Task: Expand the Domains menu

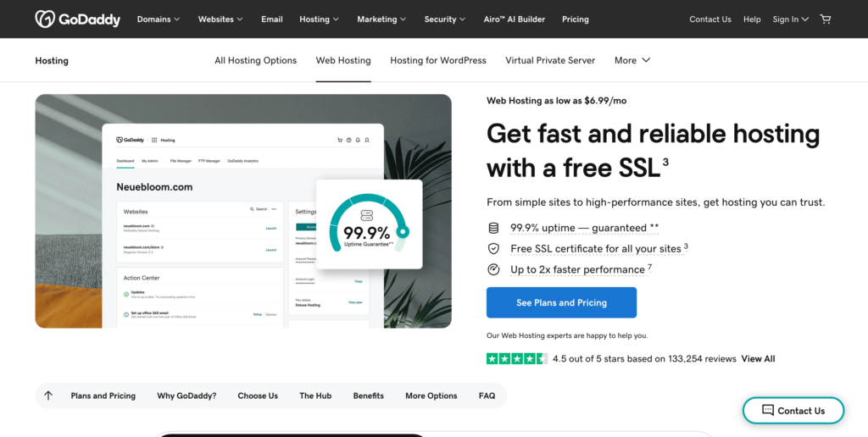Action: (x=159, y=19)
